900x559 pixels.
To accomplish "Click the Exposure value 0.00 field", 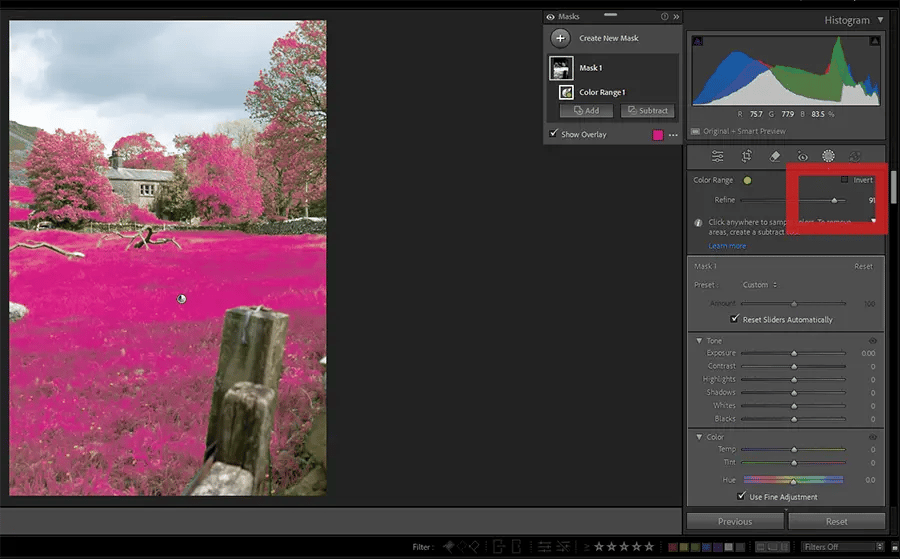I will point(868,354).
